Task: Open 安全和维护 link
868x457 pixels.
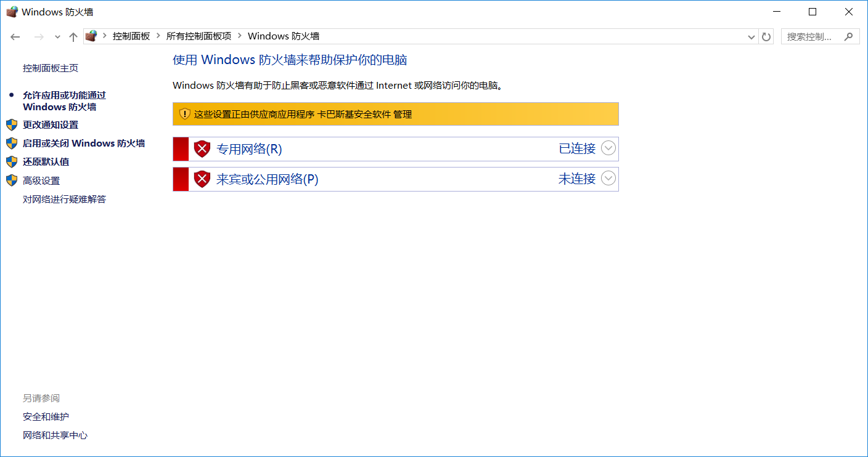Action: point(46,417)
